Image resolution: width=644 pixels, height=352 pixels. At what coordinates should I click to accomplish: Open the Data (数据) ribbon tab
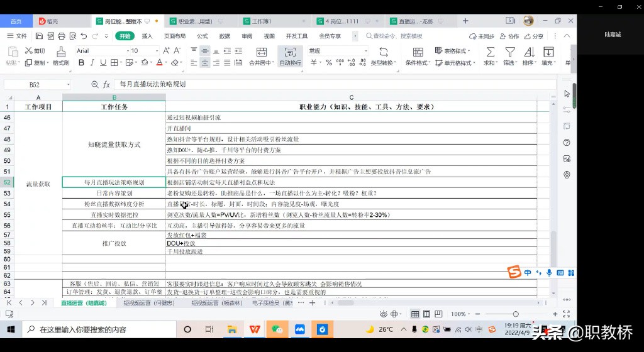click(225, 36)
